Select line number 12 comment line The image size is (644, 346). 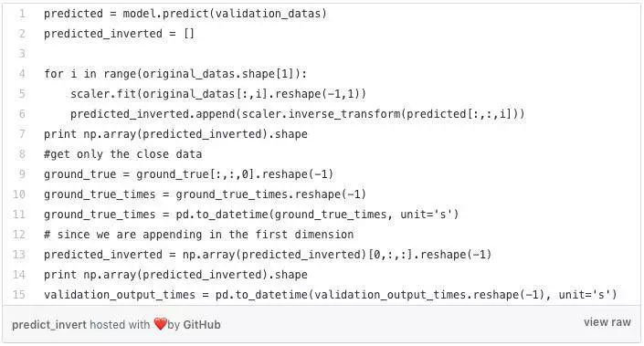tap(19, 235)
